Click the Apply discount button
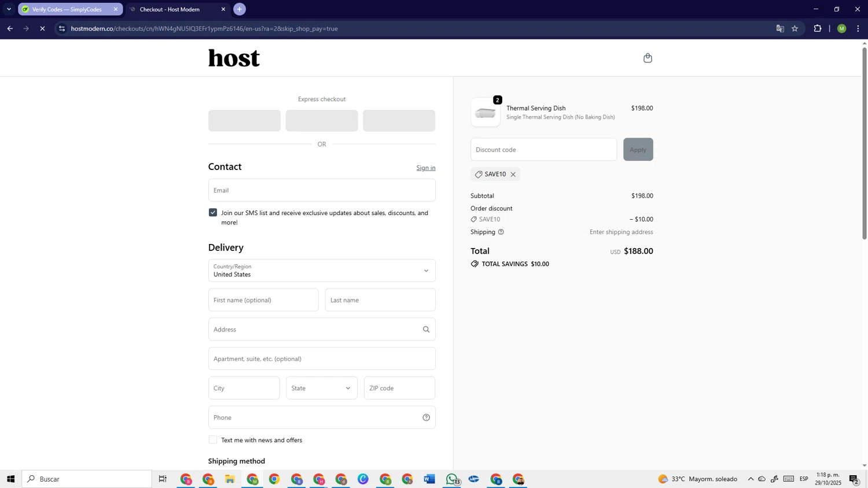Image resolution: width=868 pixels, height=488 pixels. point(638,149)
